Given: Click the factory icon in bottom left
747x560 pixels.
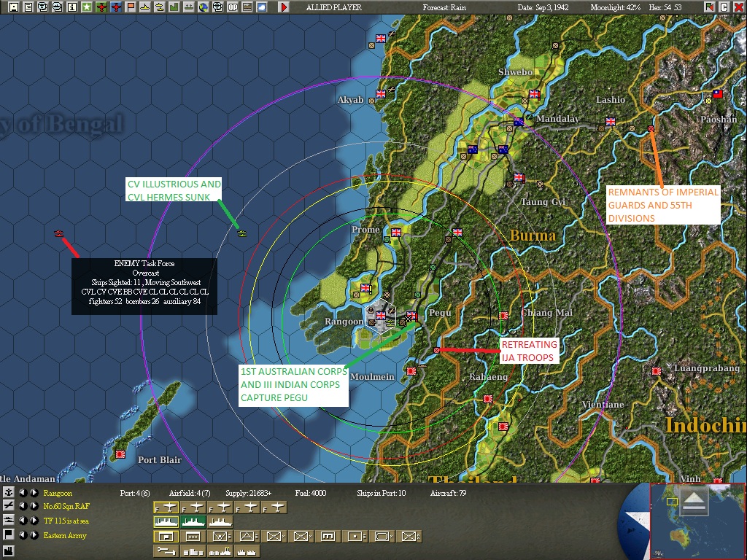Looking at the screenshot, I should pyautogui.click(x=8, y=551).
